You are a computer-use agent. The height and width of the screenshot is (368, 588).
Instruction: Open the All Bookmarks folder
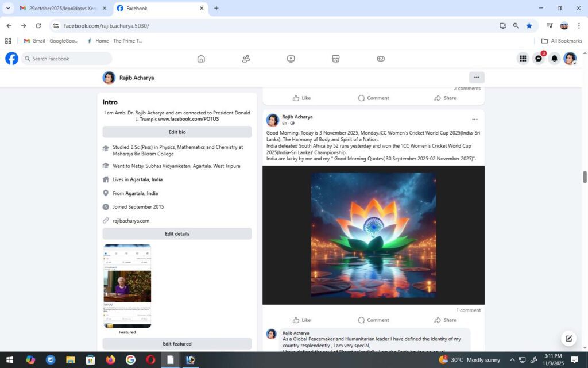[562, 41]
